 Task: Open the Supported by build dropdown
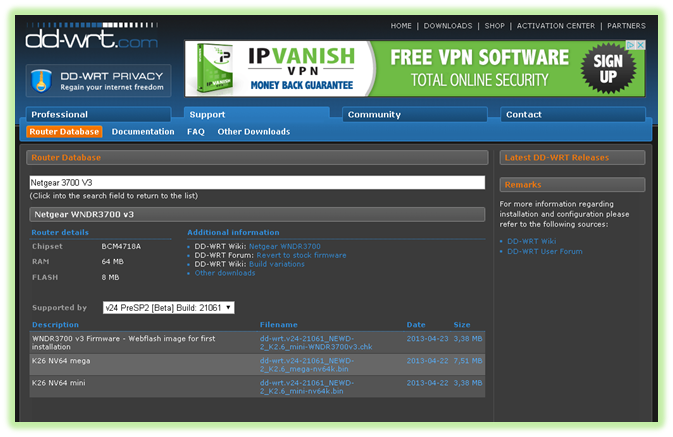169,308
